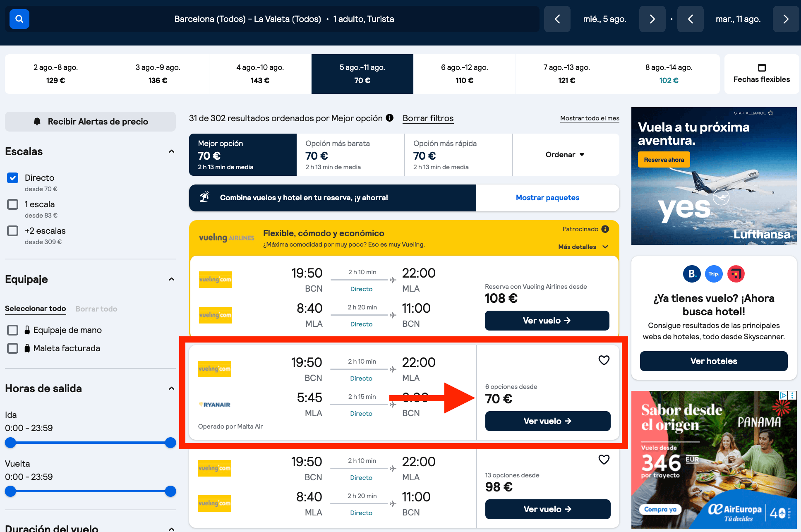Uncheck the Directo stops filter
The width and height of the screenshot is (801, 532).
tap(13, 178)
